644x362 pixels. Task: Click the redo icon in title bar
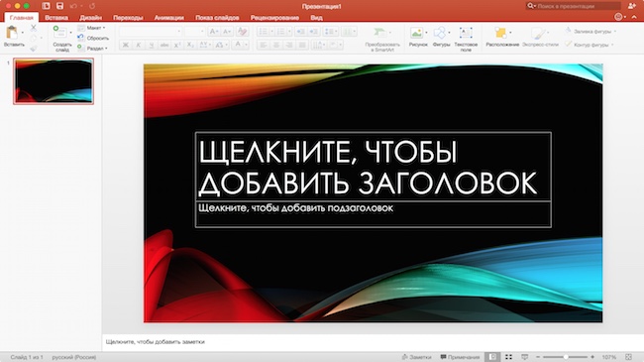point(92,6)
